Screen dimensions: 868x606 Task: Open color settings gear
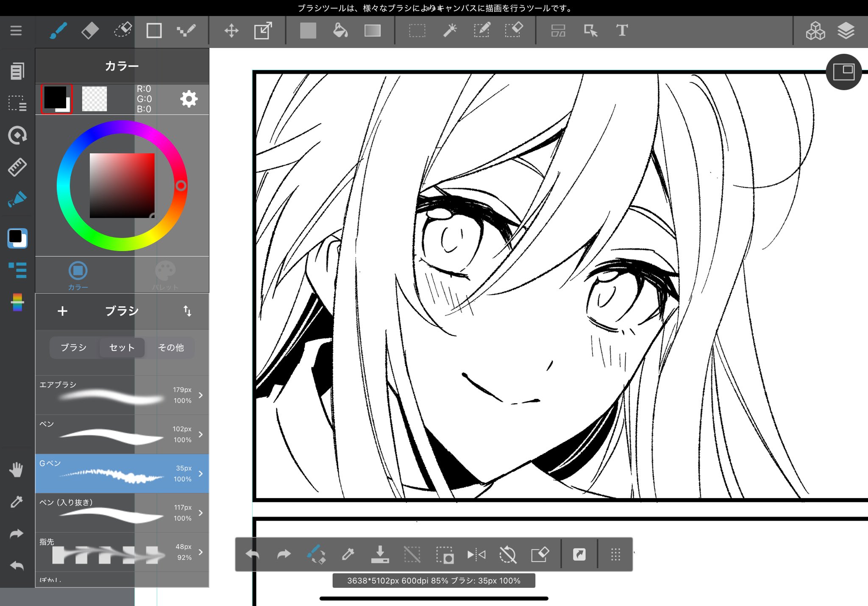pos(189,99)
